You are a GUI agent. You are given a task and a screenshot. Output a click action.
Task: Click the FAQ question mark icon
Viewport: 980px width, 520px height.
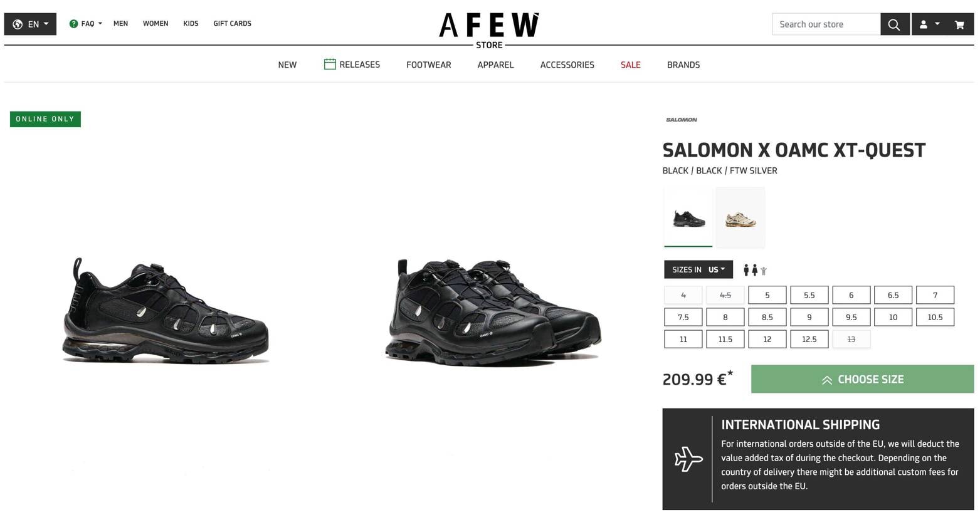(x=74, y=24)
